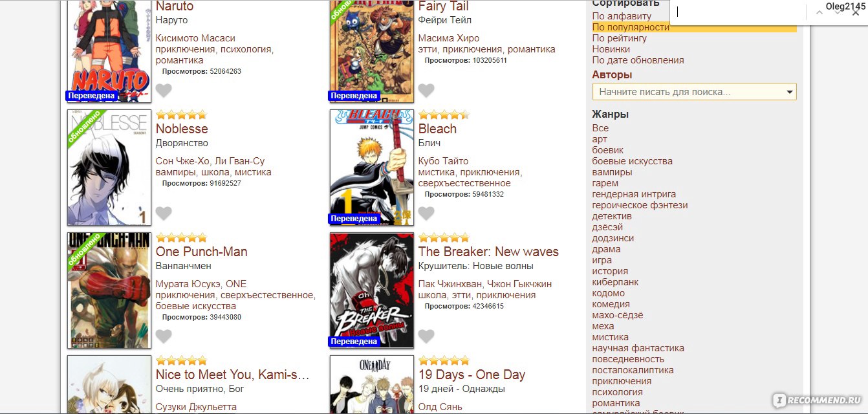Favorite Naruto with its heart icon

(x=164, y=91)
